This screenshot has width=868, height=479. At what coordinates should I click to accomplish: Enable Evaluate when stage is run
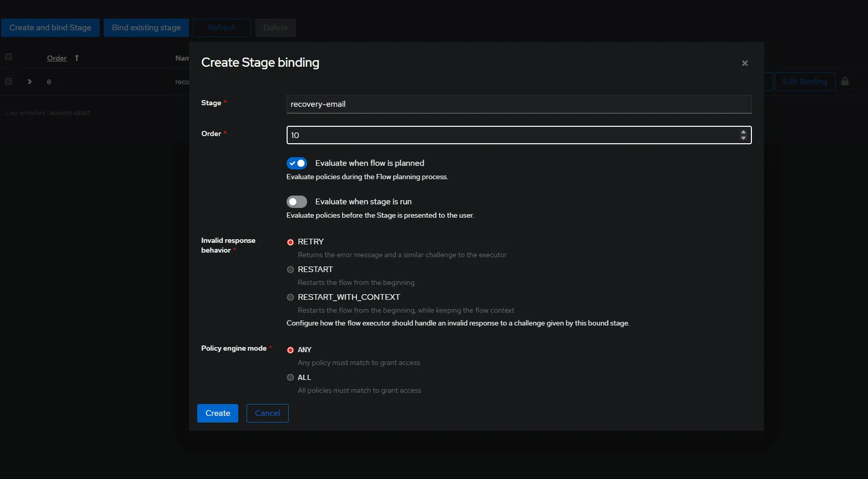(x=297, y=202)
